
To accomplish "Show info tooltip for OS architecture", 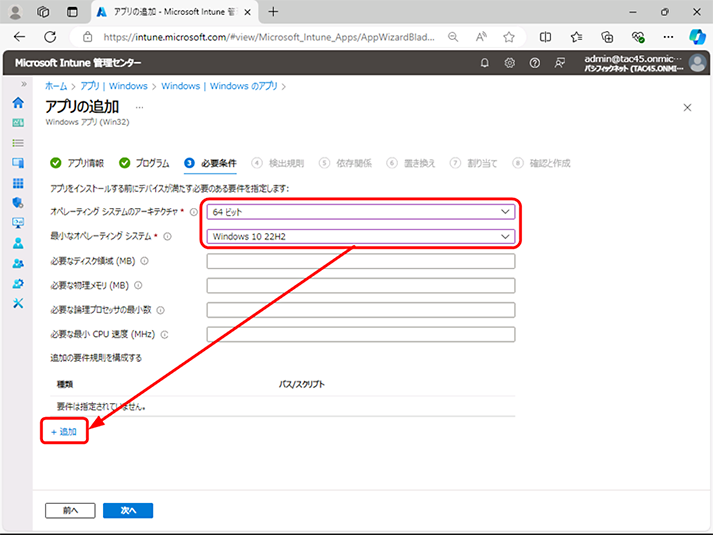I will (x=194, y=212).
